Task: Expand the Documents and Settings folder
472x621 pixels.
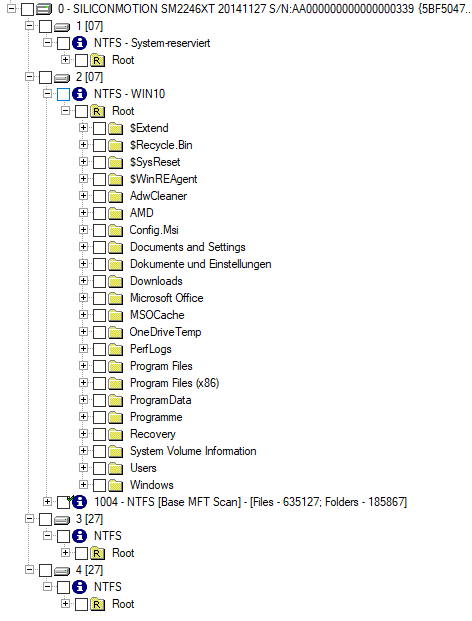Action: coord(83,246)
